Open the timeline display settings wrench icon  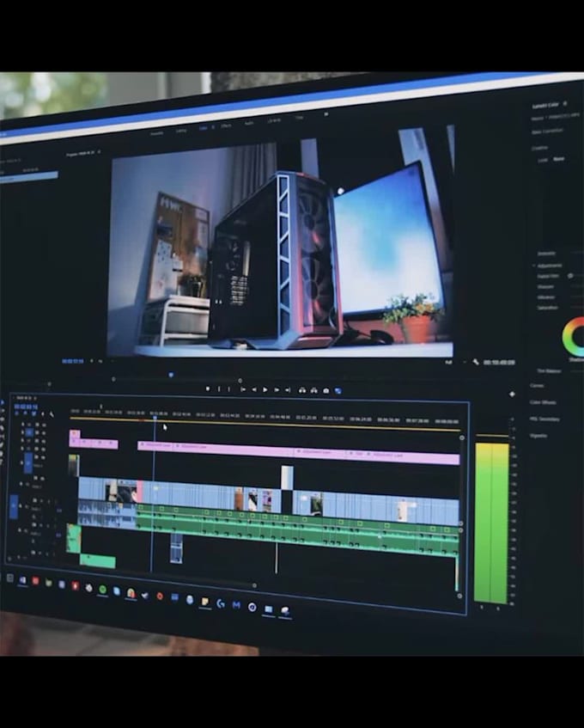coord(52,414)
